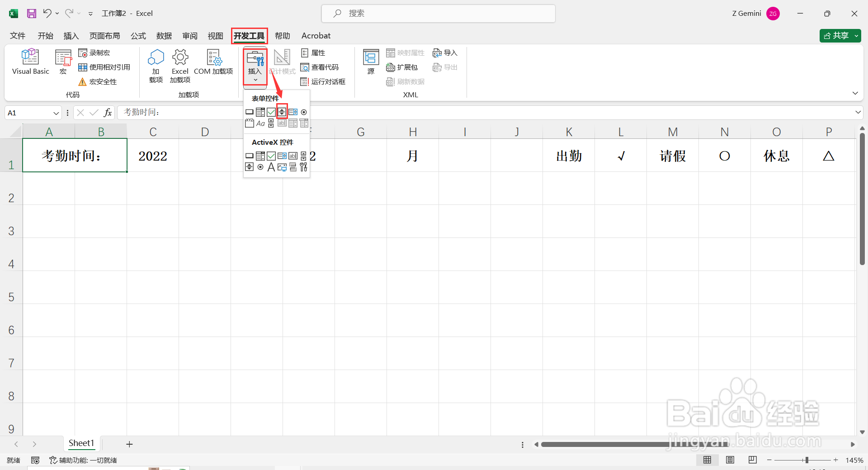
Task: Select ActiveX Spin Button icon
Action: click(x=250, y=167)
